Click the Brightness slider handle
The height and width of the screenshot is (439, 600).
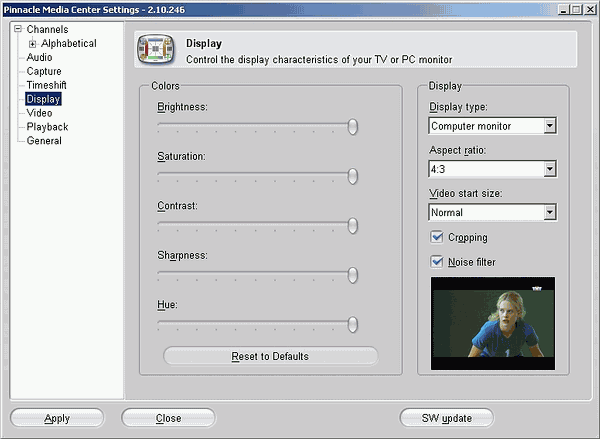coord(352,127)
